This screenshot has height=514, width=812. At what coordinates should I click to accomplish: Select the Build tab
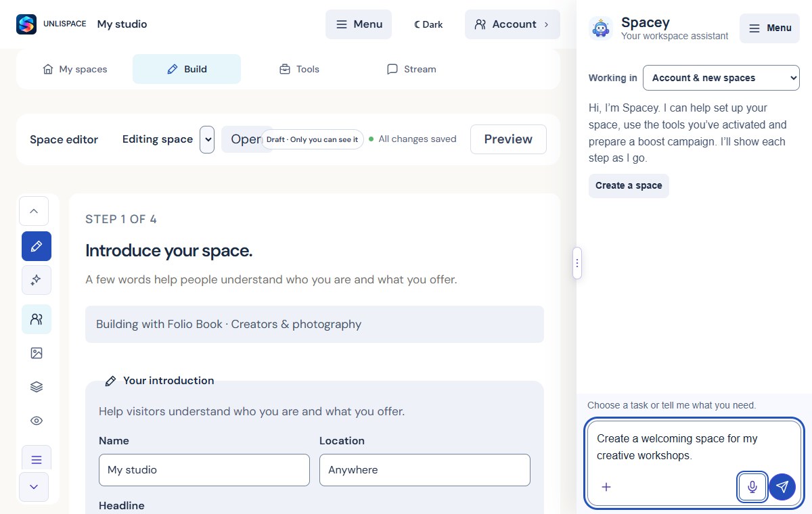point(187,69)
